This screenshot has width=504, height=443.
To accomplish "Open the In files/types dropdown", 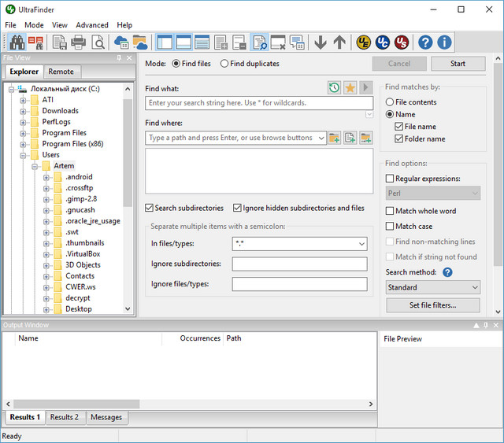I will tap(361, 245).
